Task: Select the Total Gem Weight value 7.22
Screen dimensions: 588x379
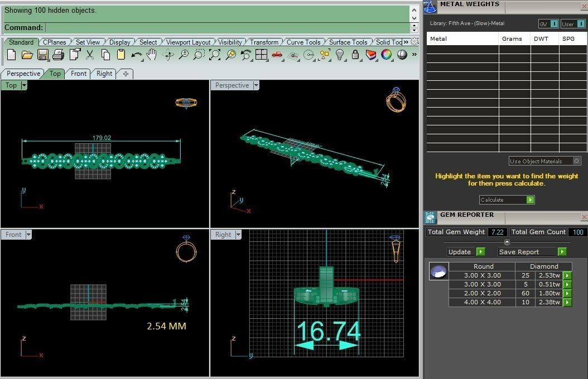Action: pyautogui.click(x=497, y=232)
